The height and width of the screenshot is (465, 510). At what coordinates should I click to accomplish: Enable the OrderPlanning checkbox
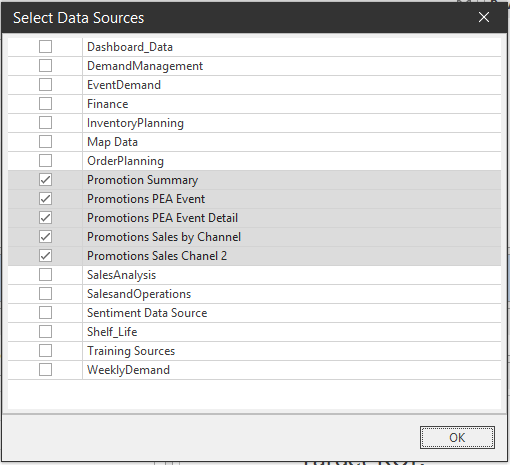[x=45, y=161]
